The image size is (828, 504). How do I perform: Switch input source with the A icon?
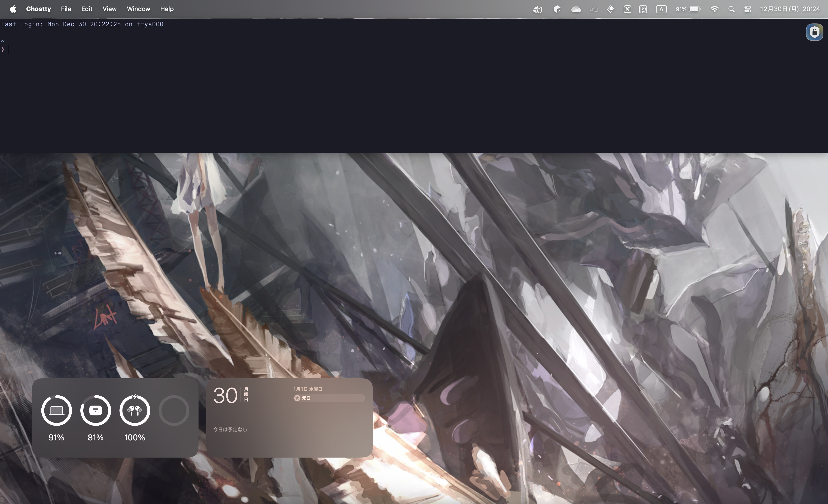661,9
